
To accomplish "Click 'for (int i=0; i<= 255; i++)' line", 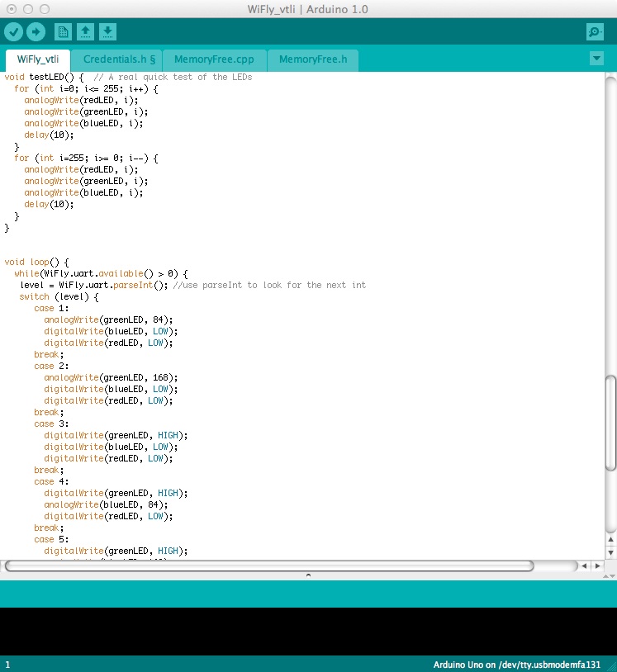I will (86, 88).
